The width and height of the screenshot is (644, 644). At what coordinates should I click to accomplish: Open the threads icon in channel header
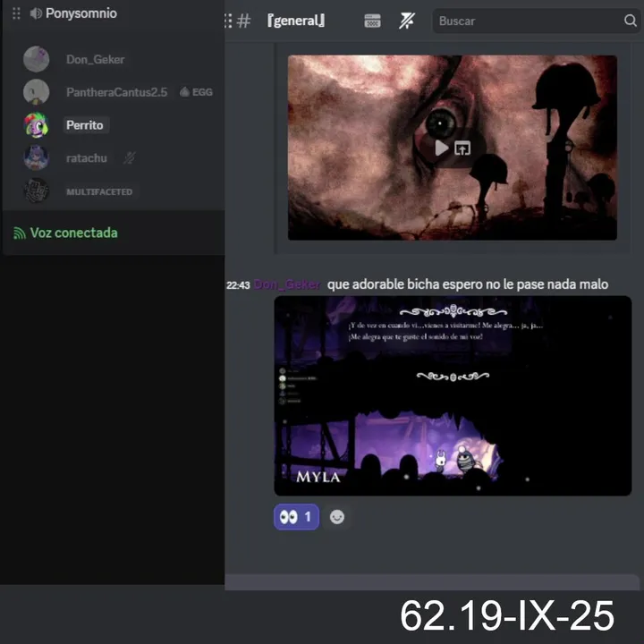click(372, 21)
